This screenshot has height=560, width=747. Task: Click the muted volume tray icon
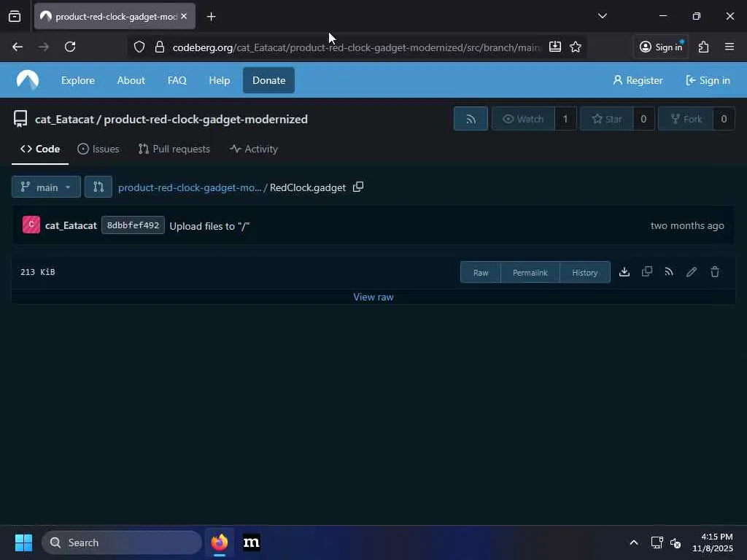(x=676, y=542)
